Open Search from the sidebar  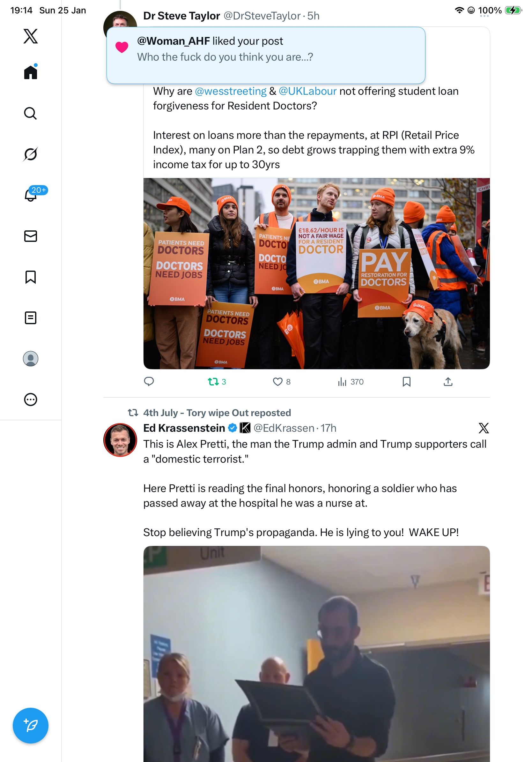click(31, 114)
